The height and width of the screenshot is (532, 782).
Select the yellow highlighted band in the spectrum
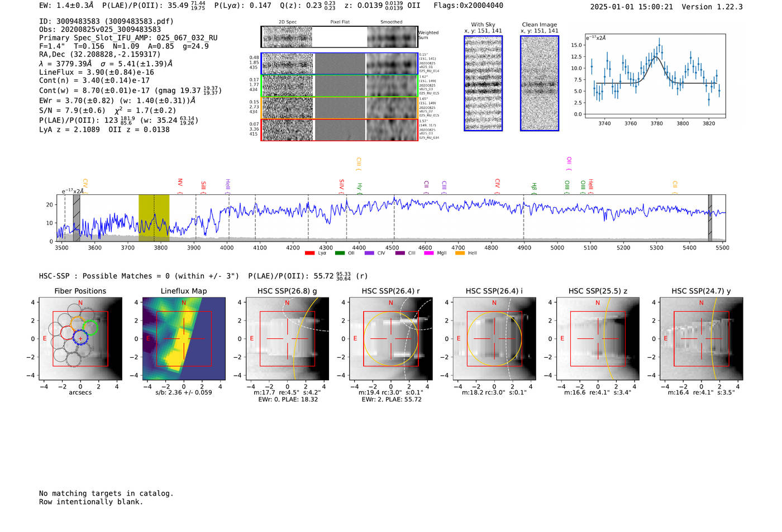(x=154, y=218)
